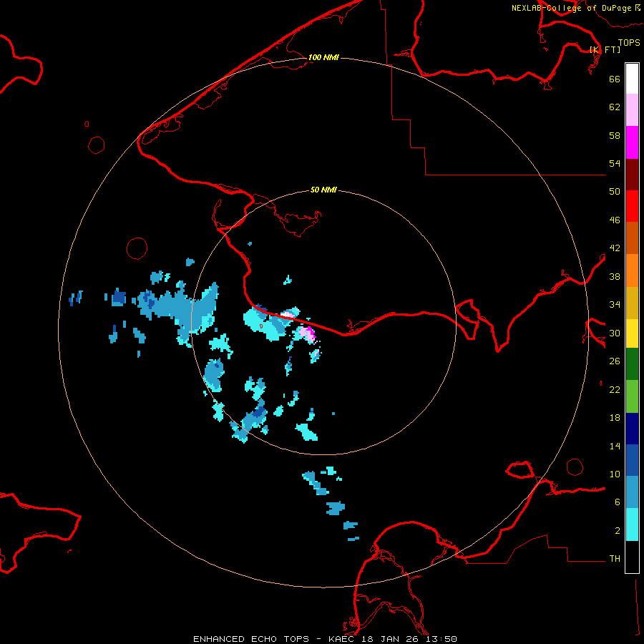Click the legend value 66
The width and height of the screenshot is (644, 644).
coord(615,79)
